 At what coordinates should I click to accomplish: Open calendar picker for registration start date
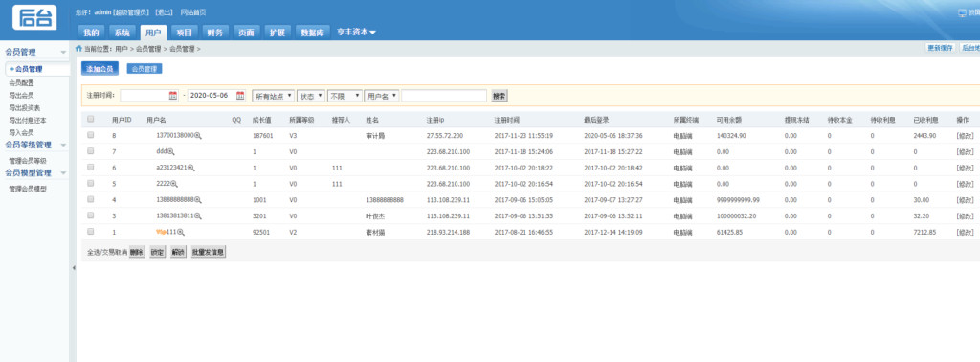click(x=173, y=96)
